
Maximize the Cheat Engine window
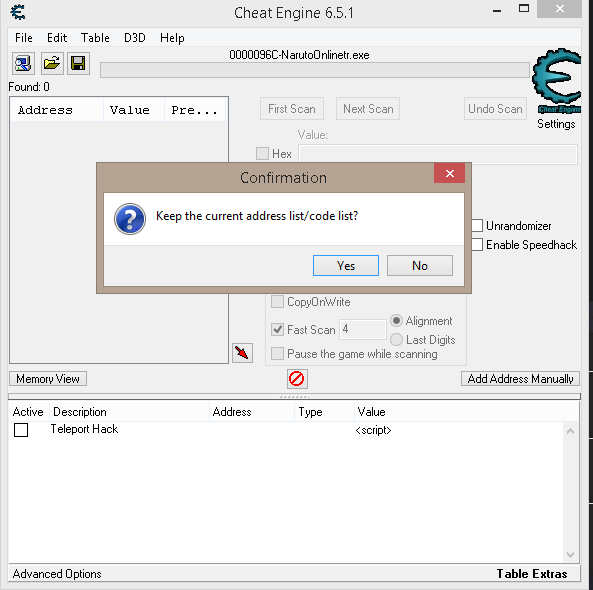pos(524,9)
